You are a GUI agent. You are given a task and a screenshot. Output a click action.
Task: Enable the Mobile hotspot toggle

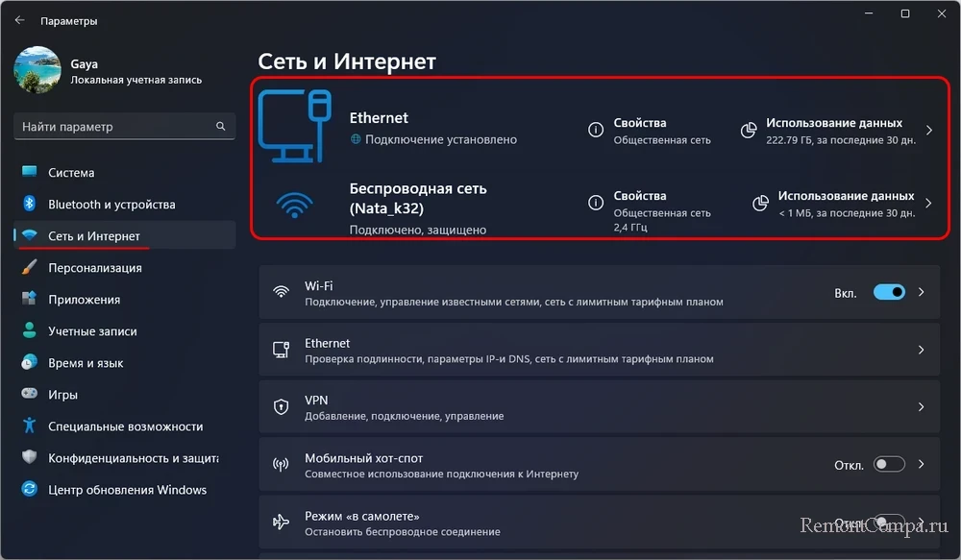(x=889, y=464)
